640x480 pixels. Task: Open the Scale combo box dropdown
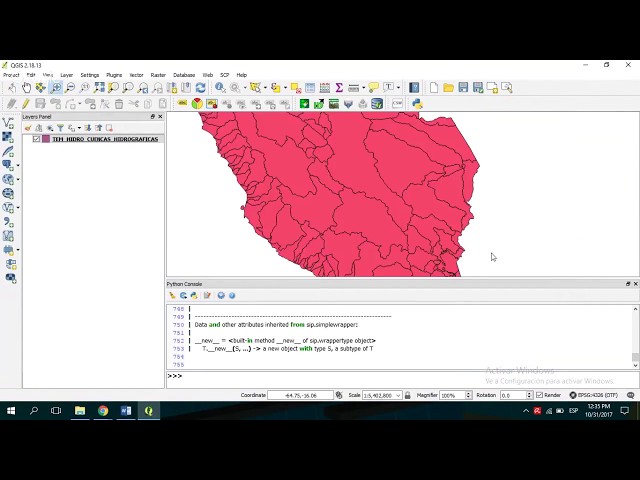tap(398, 395)
